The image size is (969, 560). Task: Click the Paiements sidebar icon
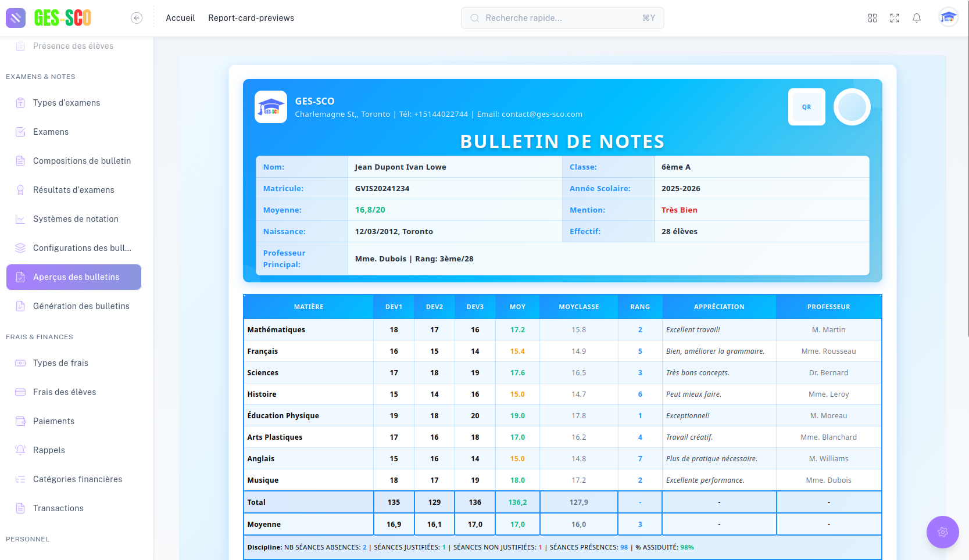(x=20, y=421)
